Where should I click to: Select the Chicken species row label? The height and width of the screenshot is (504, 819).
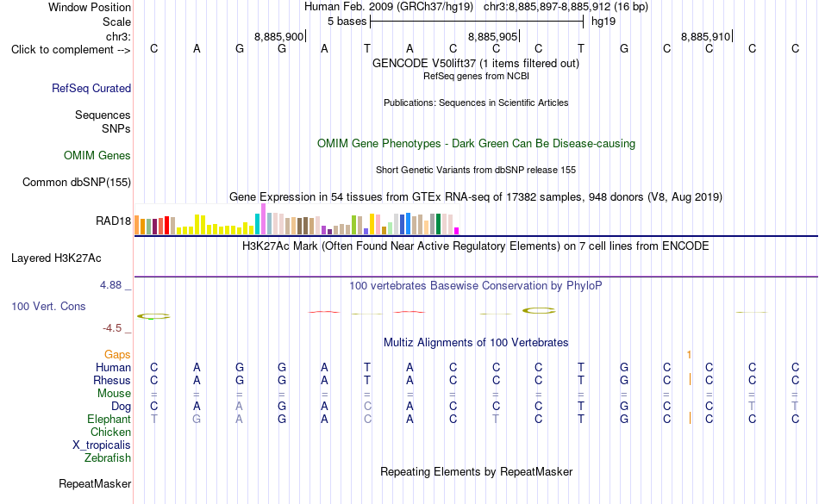[110, 432]
